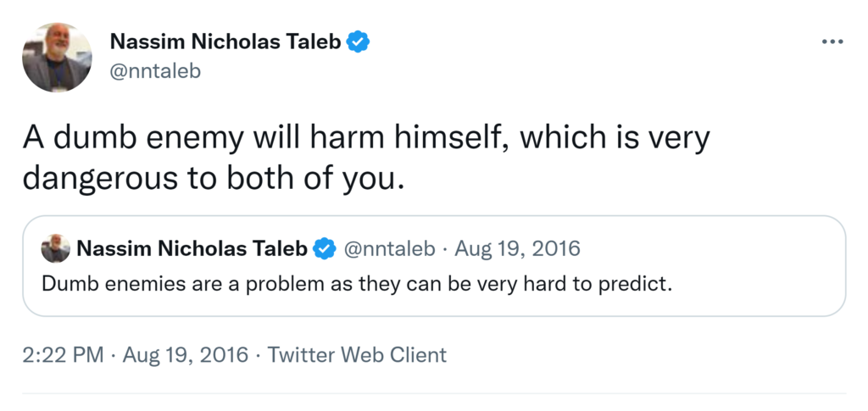
Task: Click the @nntaleb handle under the main name
Action: 156,71
